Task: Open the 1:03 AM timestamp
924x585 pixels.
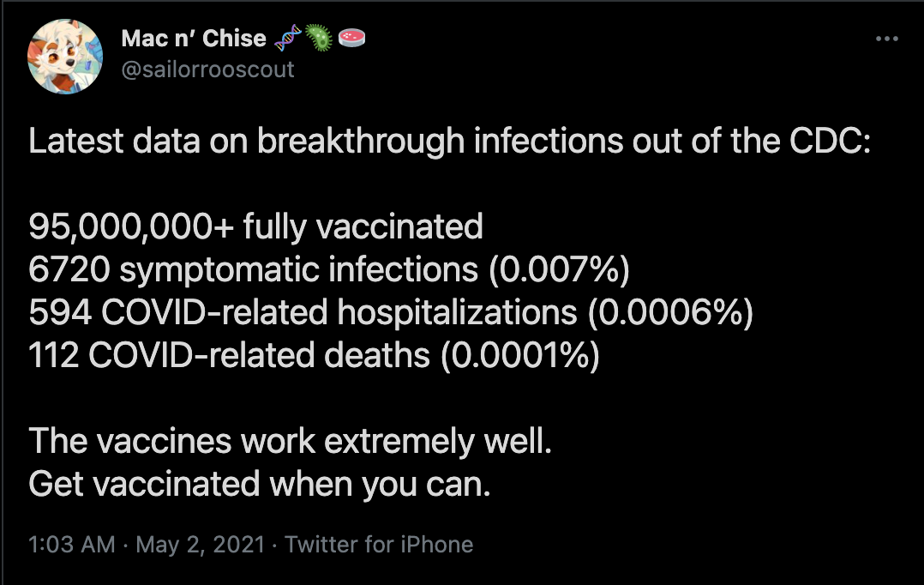Action: coord(71,545)
